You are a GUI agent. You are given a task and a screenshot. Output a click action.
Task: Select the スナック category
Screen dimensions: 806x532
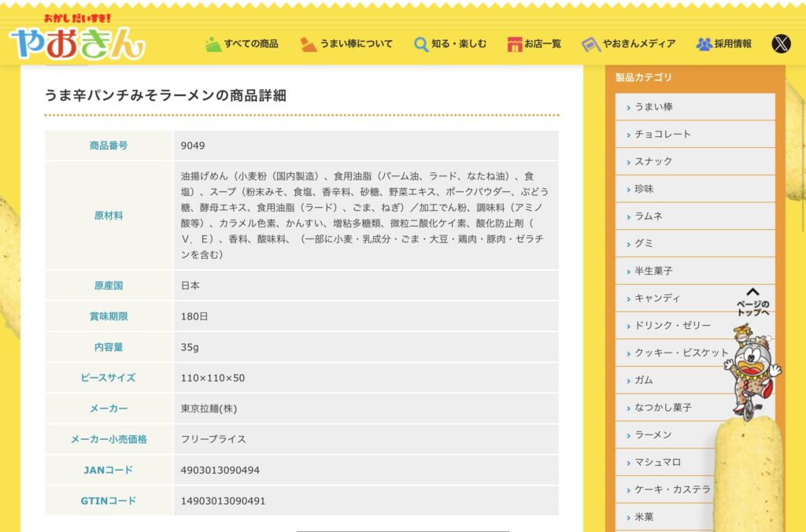pos(653,161)
